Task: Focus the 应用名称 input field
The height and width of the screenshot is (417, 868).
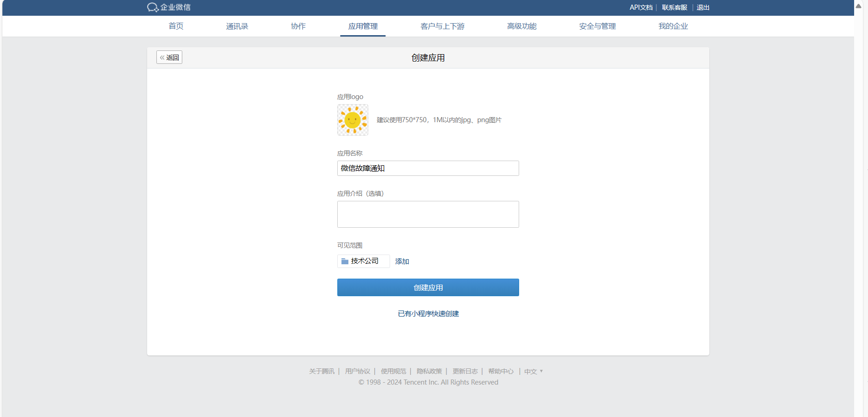Action: (x=428, y=168)
